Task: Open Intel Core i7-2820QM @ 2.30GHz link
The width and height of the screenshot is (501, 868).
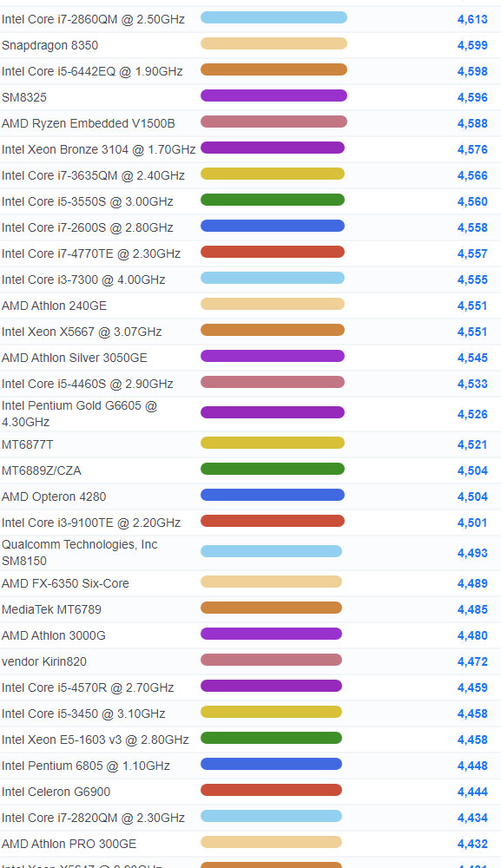Action: 93,818
